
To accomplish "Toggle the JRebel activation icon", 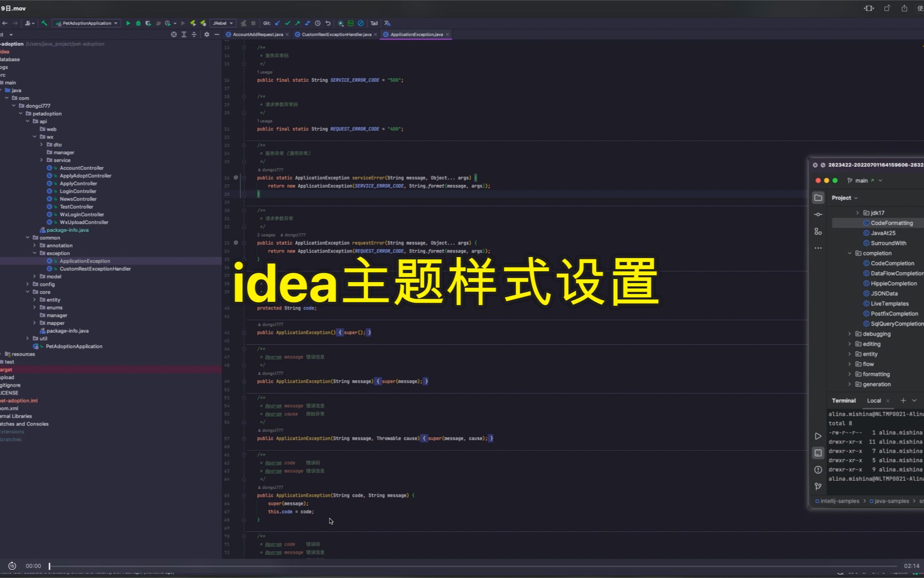I will pos(193,23).
